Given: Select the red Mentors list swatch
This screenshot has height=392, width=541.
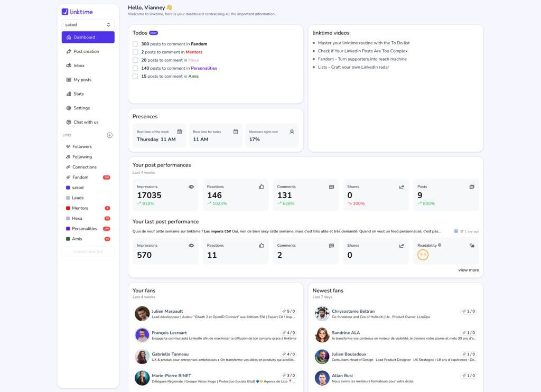Looking at the screenshot, I should tap(68, 208).
